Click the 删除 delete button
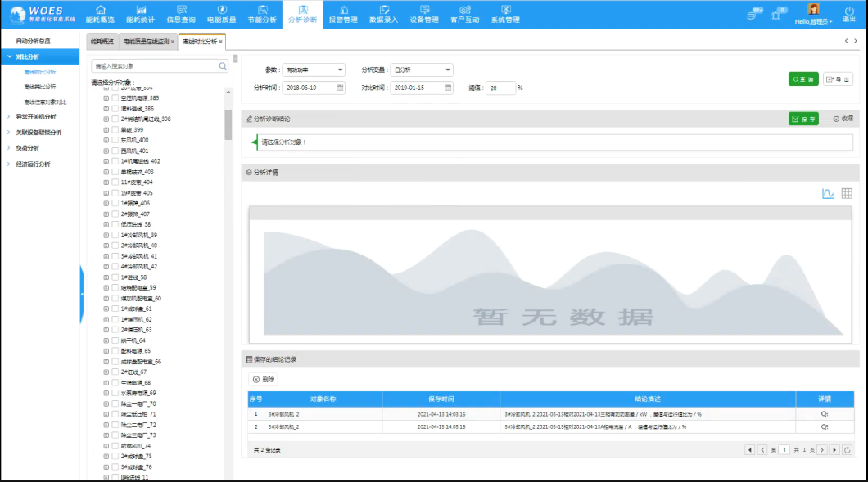Screen dimensions: 868x482 coord(264,380)
